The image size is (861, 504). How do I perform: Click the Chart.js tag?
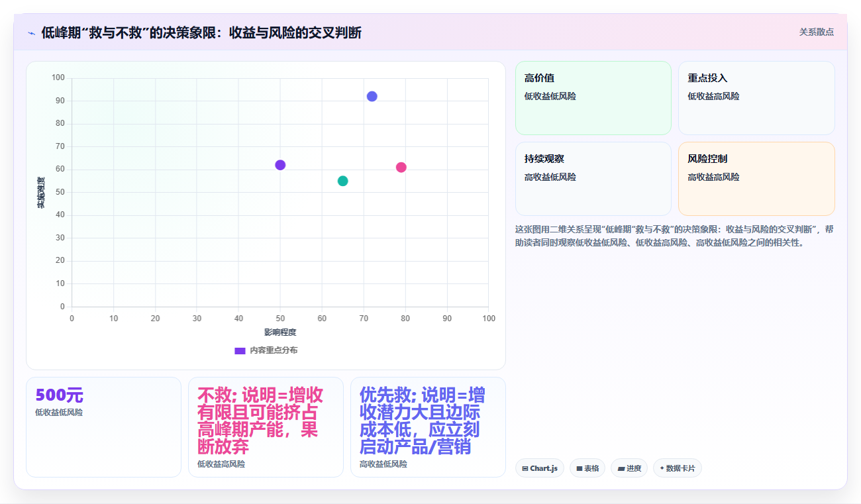click(x=540, y=468)
